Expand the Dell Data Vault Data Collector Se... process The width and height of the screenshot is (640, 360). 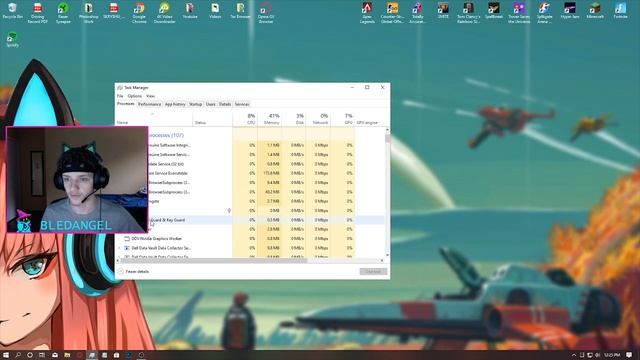(x=119, y=248)
